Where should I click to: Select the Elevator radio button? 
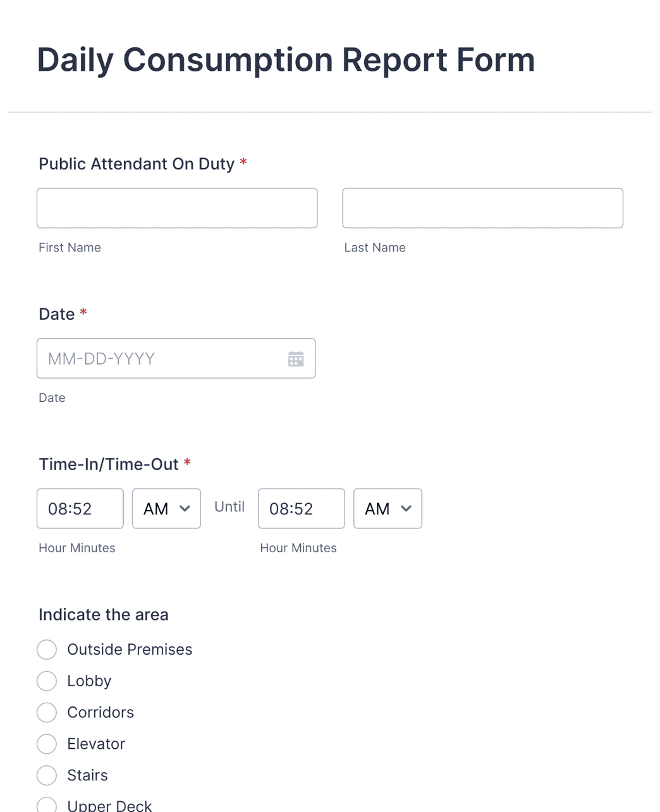[x=47, y=744]
